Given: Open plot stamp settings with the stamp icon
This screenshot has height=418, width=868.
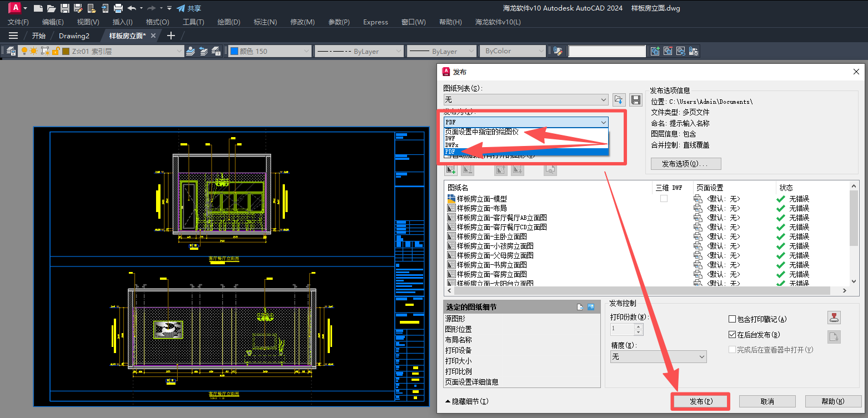Looking at the screenshot, I should [834, 318].
